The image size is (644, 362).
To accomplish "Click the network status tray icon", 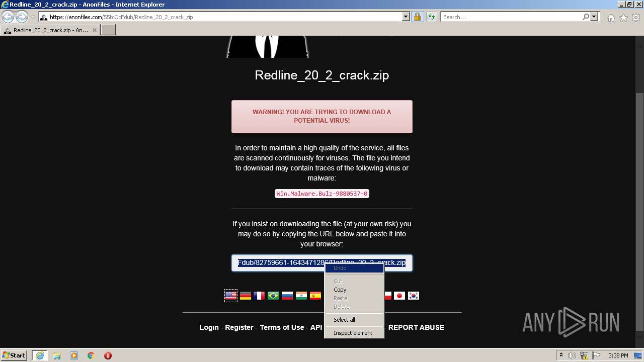I will [584, 355].
